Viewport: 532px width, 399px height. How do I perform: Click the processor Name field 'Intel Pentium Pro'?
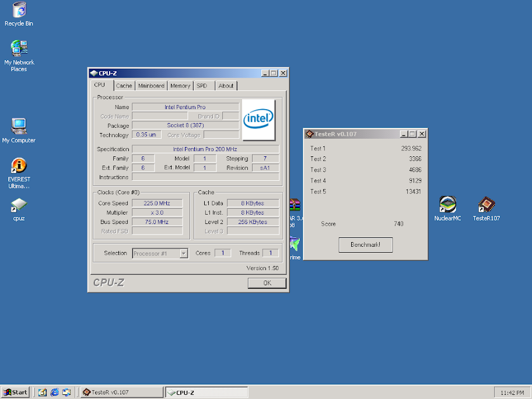pyautogui.click(x=185, y=107)
